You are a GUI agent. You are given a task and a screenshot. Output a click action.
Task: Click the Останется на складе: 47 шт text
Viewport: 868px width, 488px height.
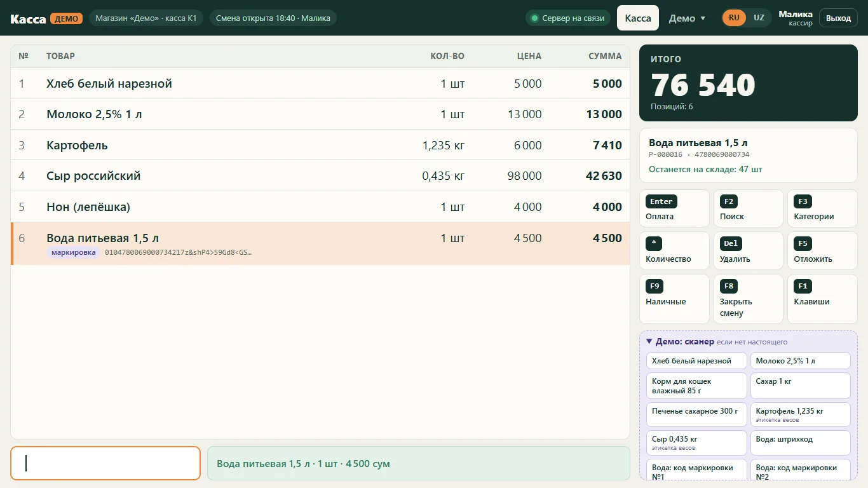[x=705, y=170]
